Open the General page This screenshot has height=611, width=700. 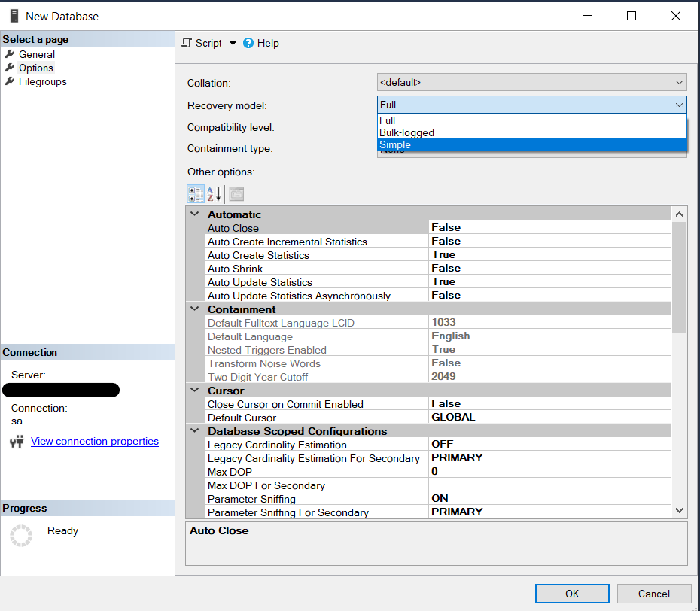(x=36, y=54)
